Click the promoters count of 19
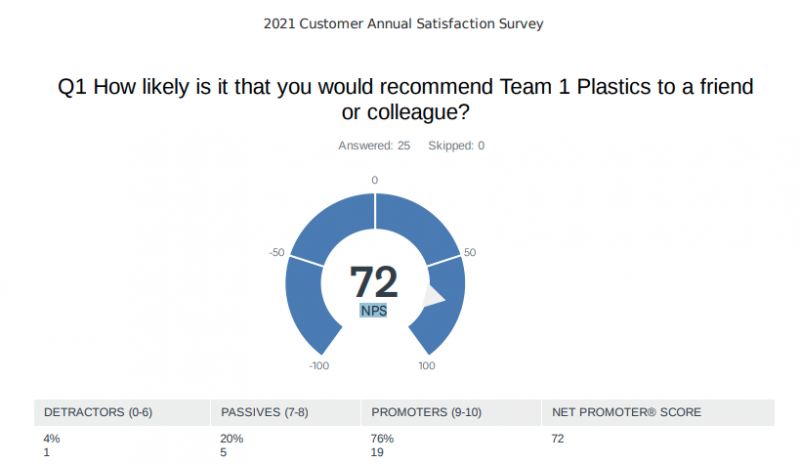This screenshot has width=800, height=464. 378,452
